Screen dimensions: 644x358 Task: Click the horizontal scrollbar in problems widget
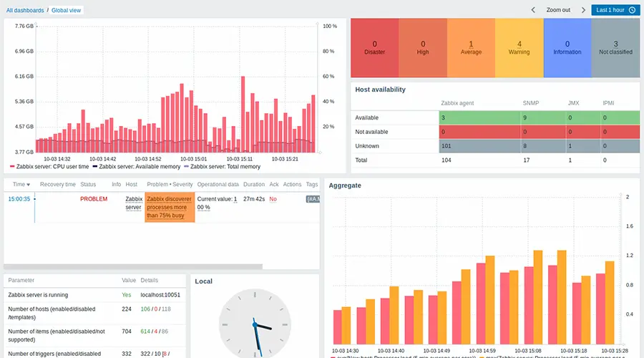pos(133,267)
